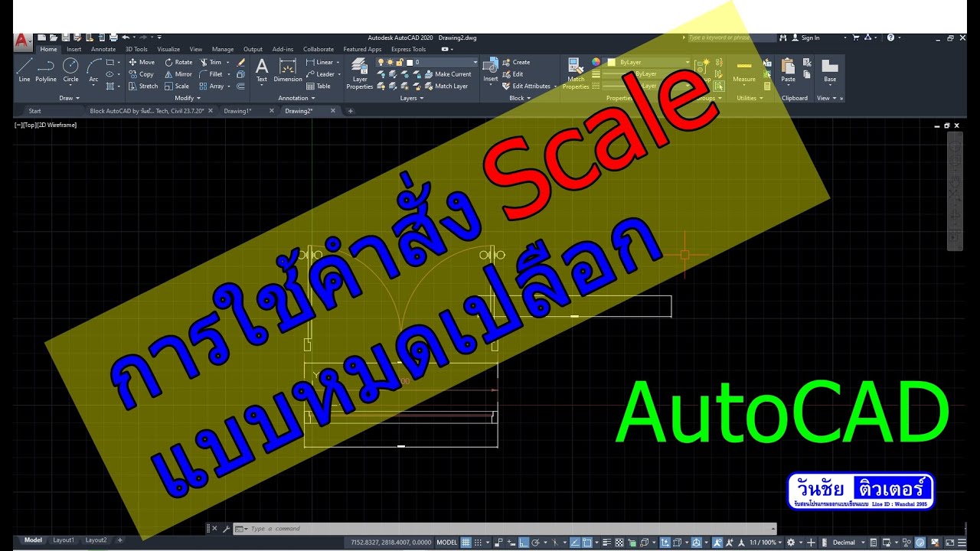
Task: Open the annotation scale 1:1 dropdown
Action: 766,543
